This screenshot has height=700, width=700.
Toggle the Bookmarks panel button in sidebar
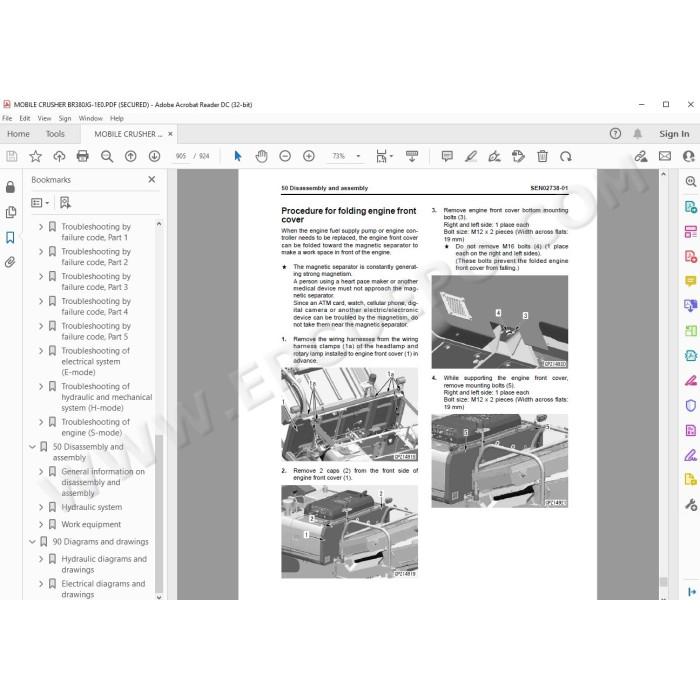[x=10, y=237]
